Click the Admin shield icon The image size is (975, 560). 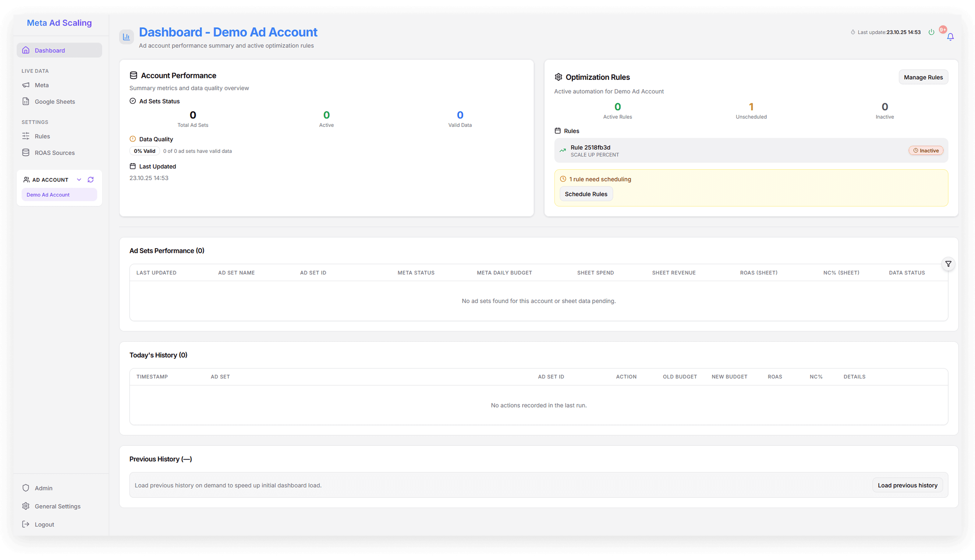pos(25,488)
